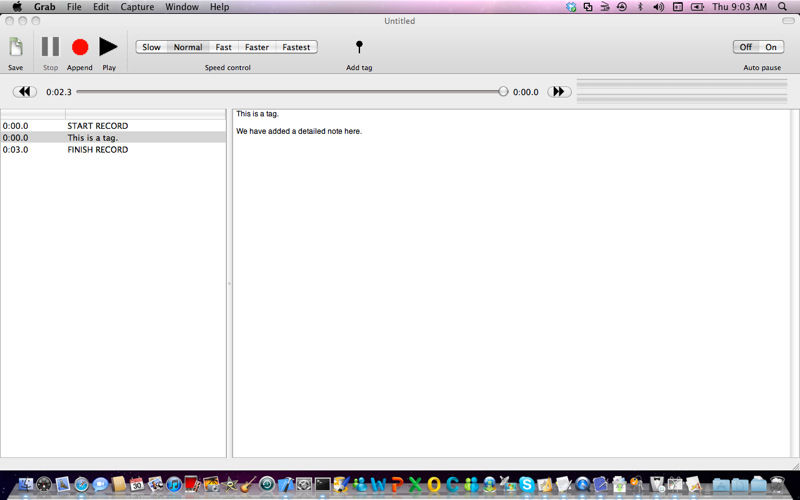Open the Apple menu

(x=17, y=7)
